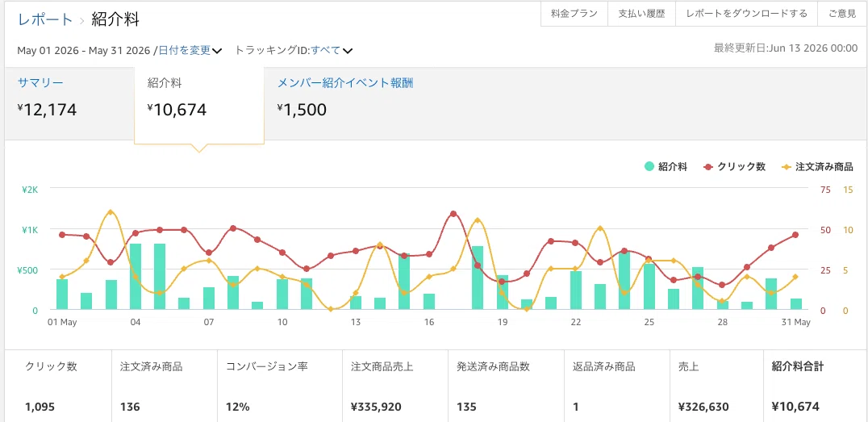
Task: Toggle 紹介料 series via green legend dot
Action: click(x=649, y=166)
